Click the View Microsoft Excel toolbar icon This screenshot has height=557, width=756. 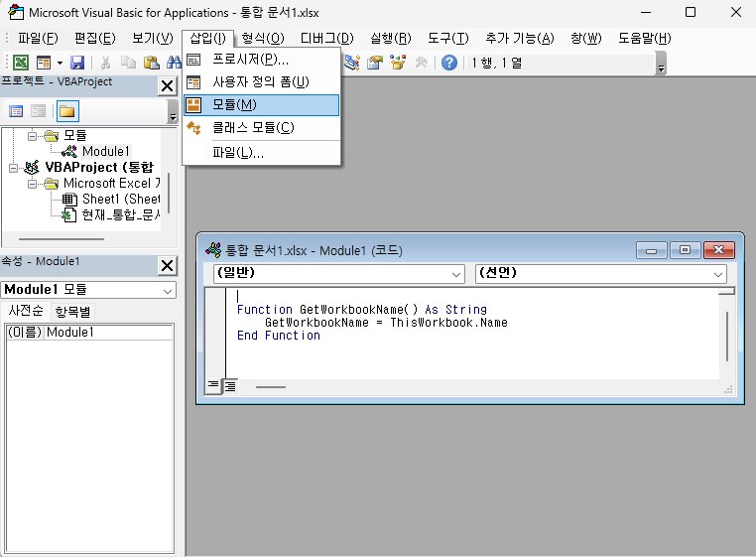click(x=20, y=63)
